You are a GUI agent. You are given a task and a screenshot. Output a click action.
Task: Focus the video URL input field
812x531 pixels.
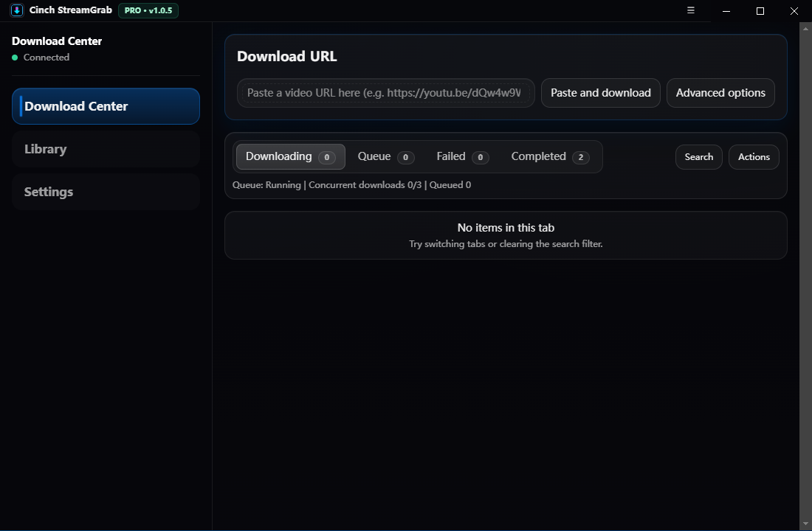pos(385,93)
